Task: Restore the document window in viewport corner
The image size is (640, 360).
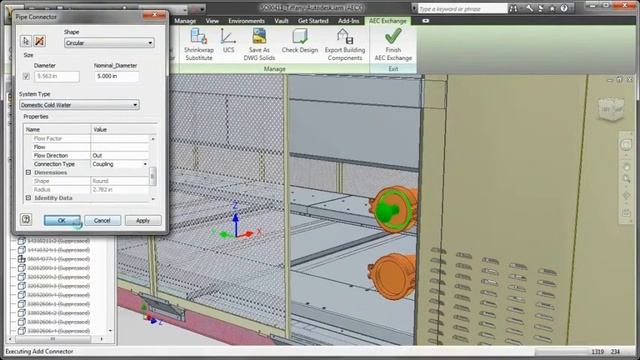Action: pyautogui.click(x=620, y=80)
